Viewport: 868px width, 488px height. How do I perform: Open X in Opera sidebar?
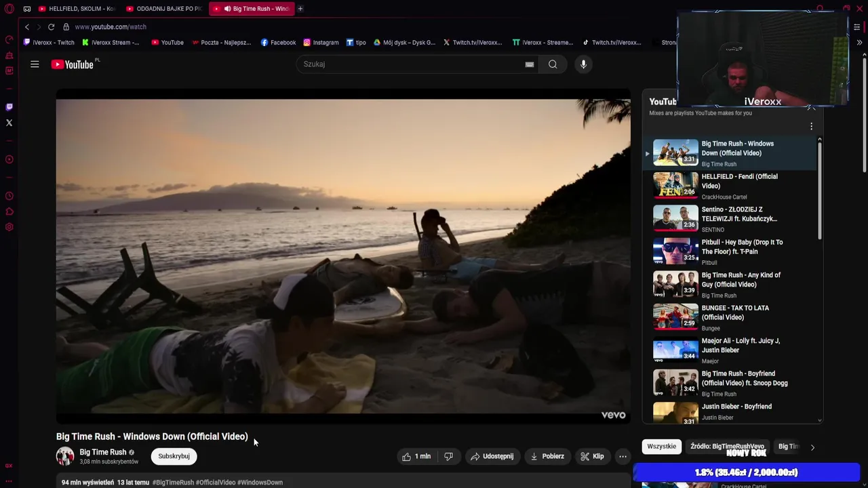9,123
